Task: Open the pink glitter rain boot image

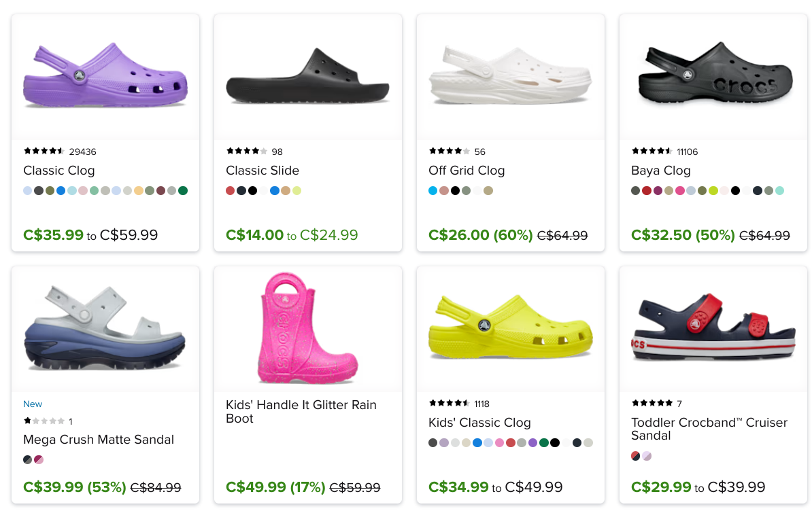Action: (x=307, y=328)
